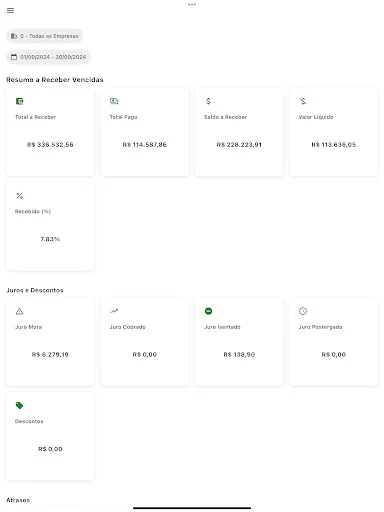Select the Juro Postergado value R$ 0,00

(334, 355)
